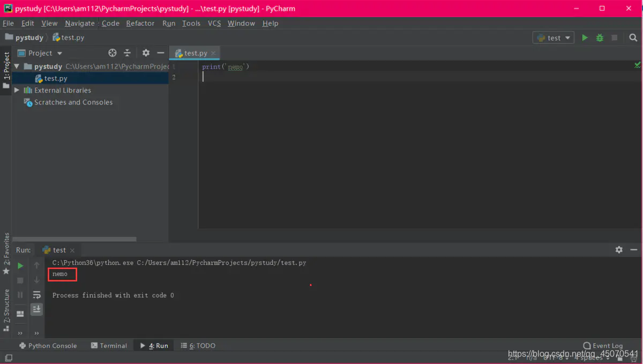Open the test run configuration dropdown

pos(553,37)
